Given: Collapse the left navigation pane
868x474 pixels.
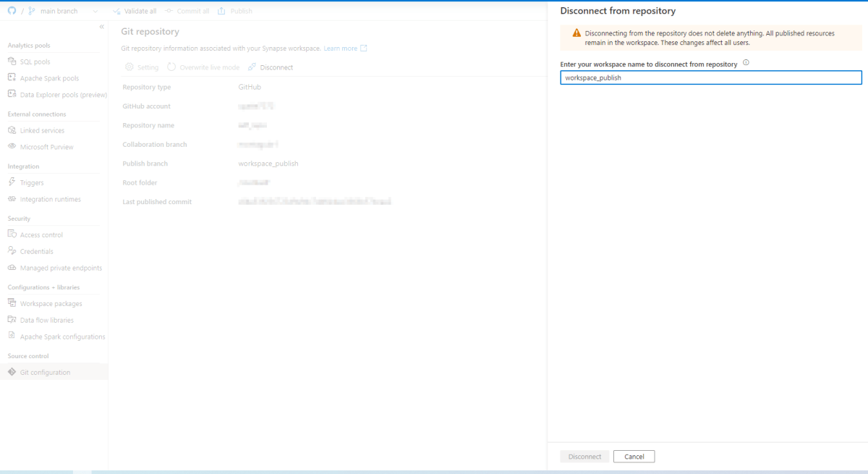Looking at the screenshot, I should point(101,27).
